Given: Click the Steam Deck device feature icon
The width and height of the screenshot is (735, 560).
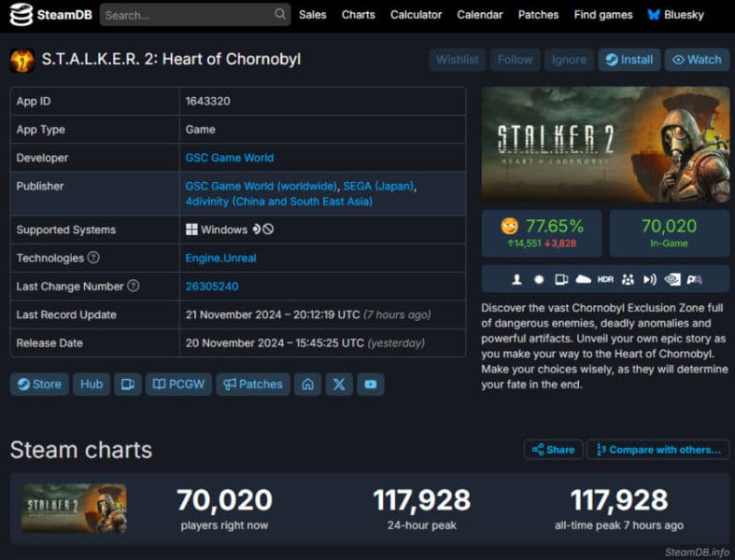Looking at the screenshot, I should [x=561, y=280].
